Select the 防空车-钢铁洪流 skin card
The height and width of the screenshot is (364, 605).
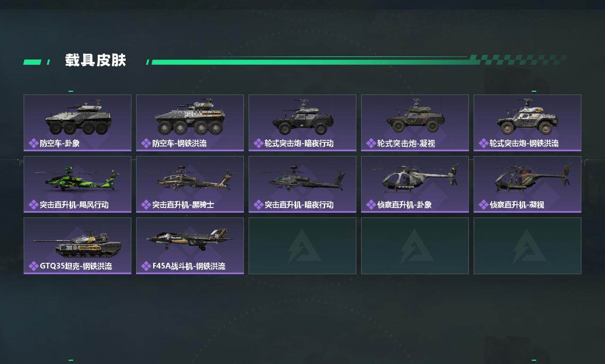coord(190,123)
